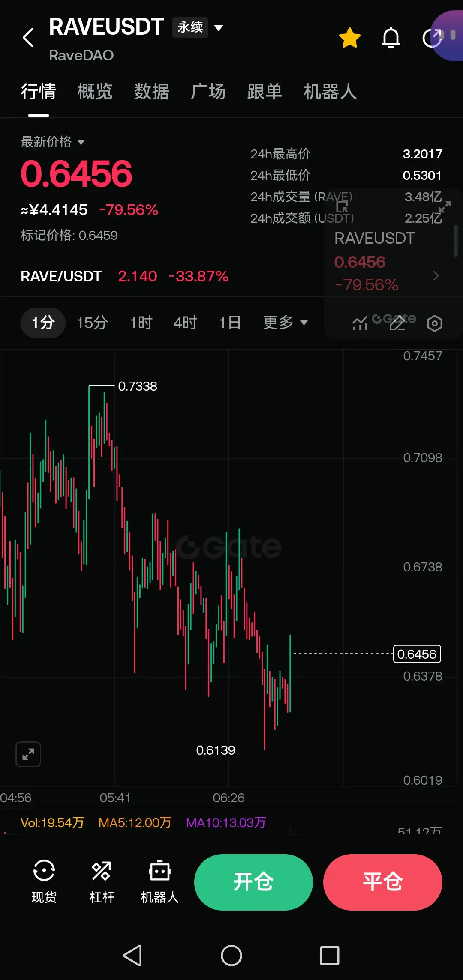Tap the -79.56% change beside ¥ price
Screen dimensions: 463x980
[x=129, y=210]
